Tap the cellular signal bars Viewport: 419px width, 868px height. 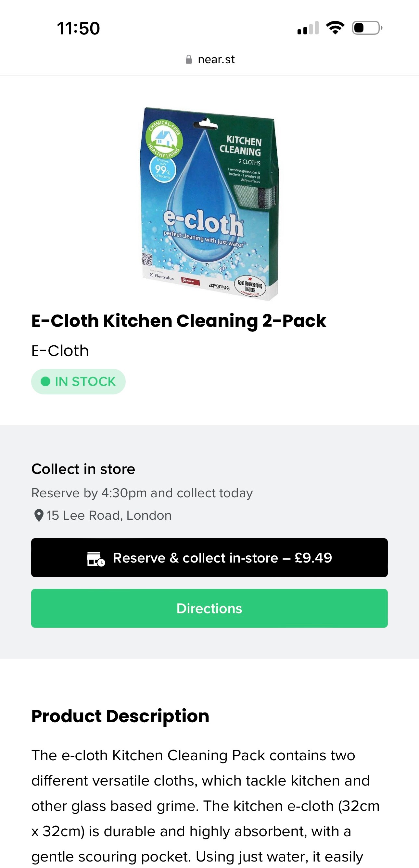point(308,28)
